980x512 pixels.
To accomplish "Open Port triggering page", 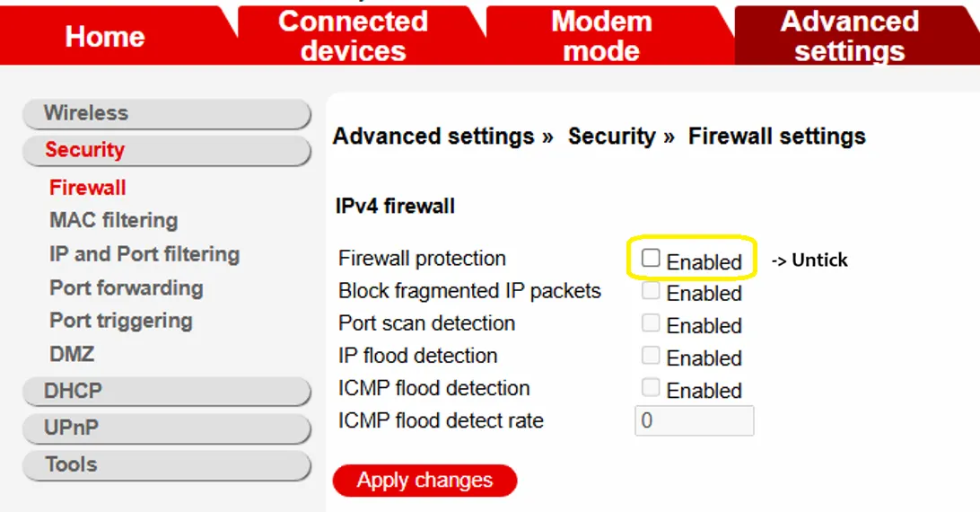I will click(x=121, y=321).
